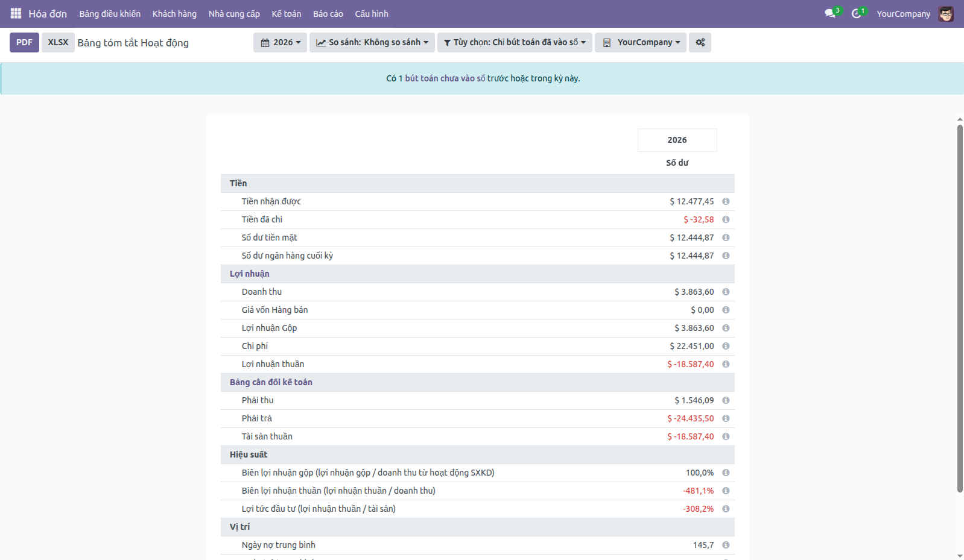This screenshot has height=560, width=964.
Task: Click info icon beside Lợi nhuận thuần
Action: click(x=726, y=364)
